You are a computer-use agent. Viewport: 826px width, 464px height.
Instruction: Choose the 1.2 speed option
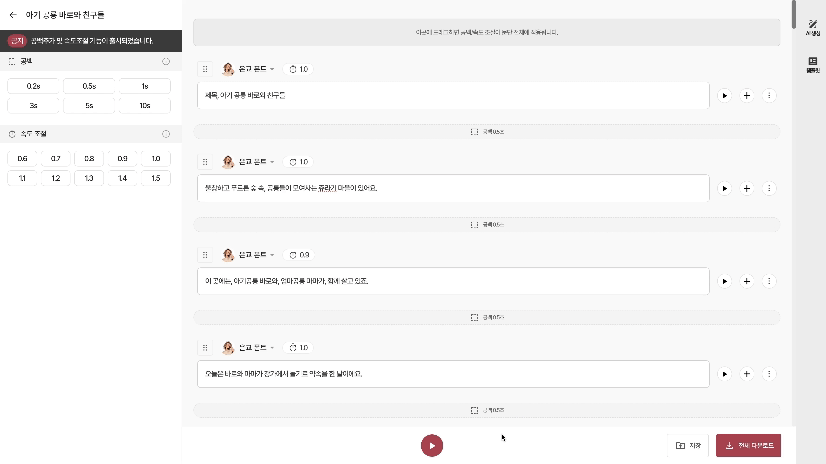tap(55, 178)
